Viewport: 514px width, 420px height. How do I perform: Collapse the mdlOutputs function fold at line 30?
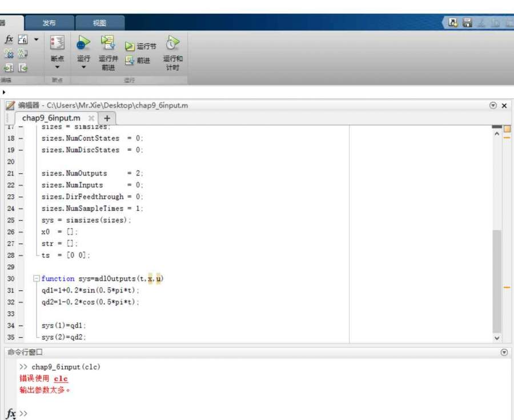click(37, 279)
